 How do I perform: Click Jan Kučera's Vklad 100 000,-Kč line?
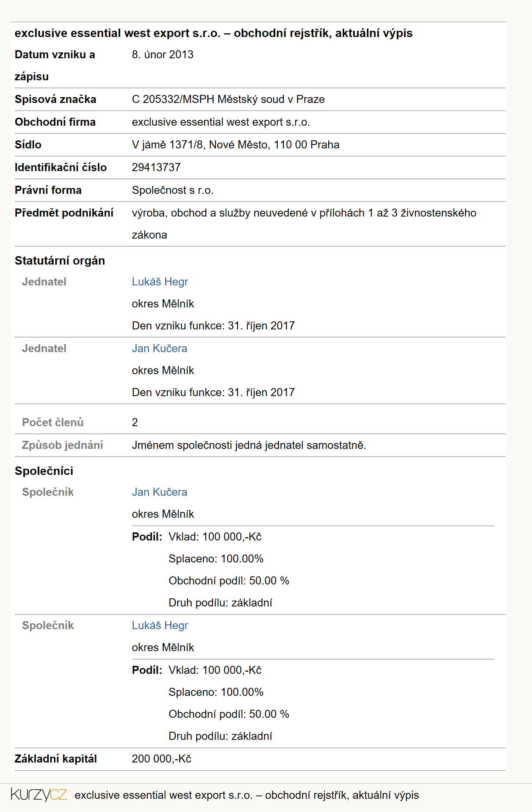click(x=215, y=537)
